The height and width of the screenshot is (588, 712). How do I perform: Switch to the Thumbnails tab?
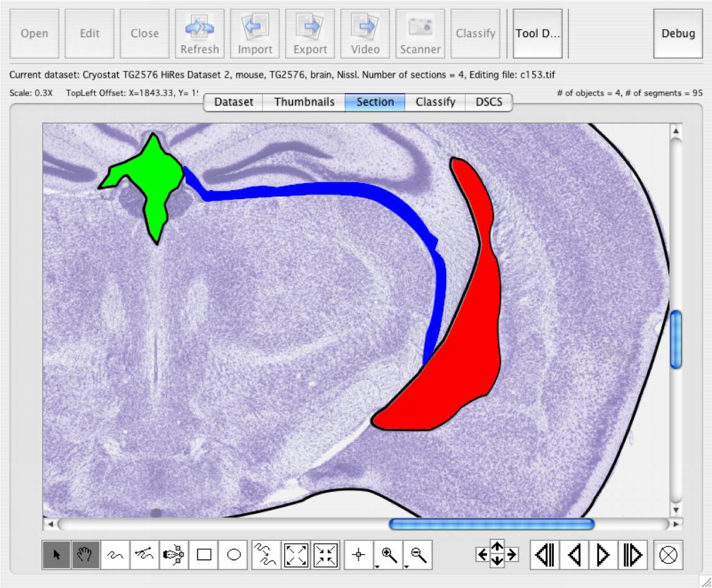coord(304,102)
